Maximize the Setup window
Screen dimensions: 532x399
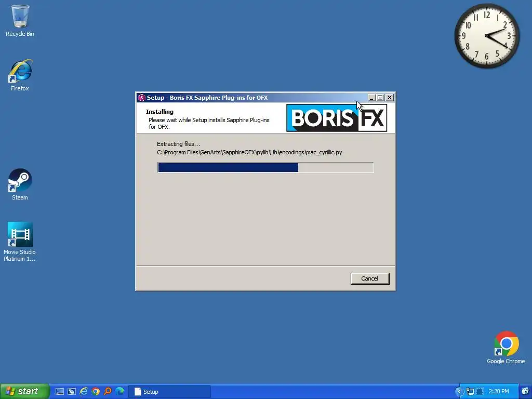pyautogui.click(x=380, y=98)
